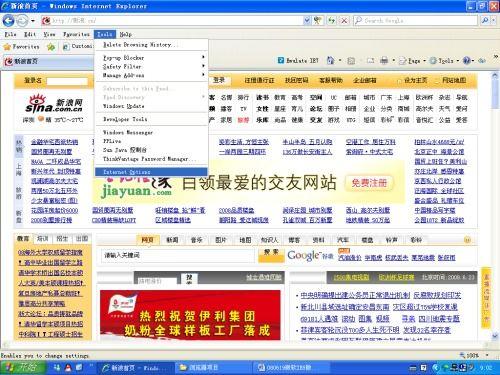This screenshot has height=375, width=500.
Task: Choose Windows Update from Tools menu
Action: point(151,106)
